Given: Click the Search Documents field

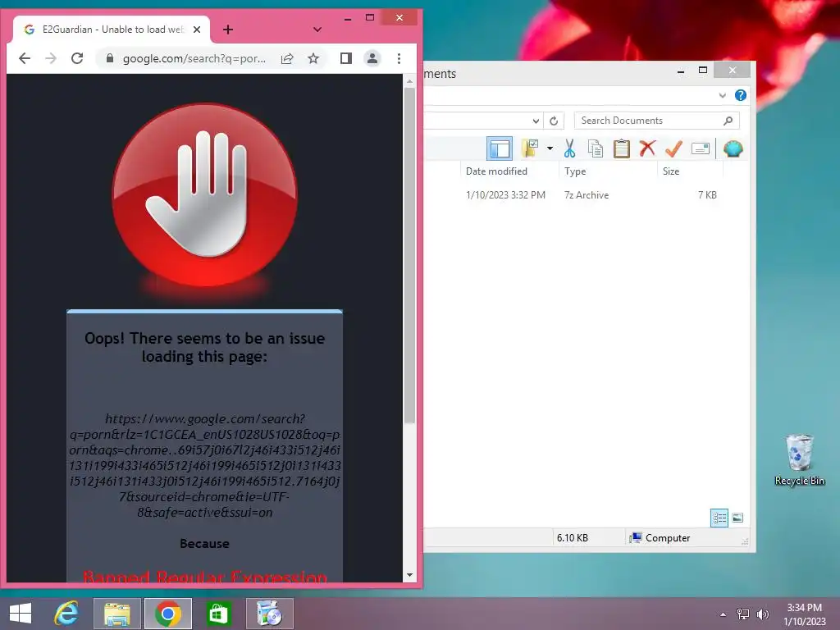Looking at the screenshot, I should coord(656,121).
